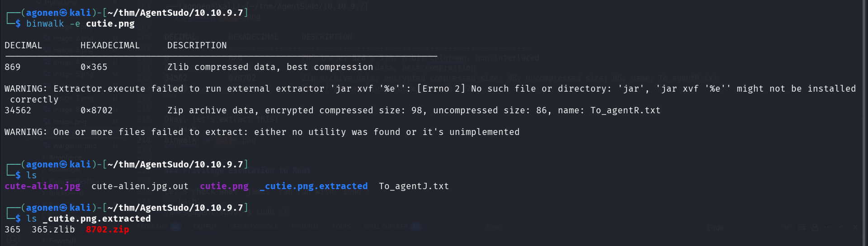Click the output scroll lock icon
Viewport: 868px width, 246px height.
(815, 227)
